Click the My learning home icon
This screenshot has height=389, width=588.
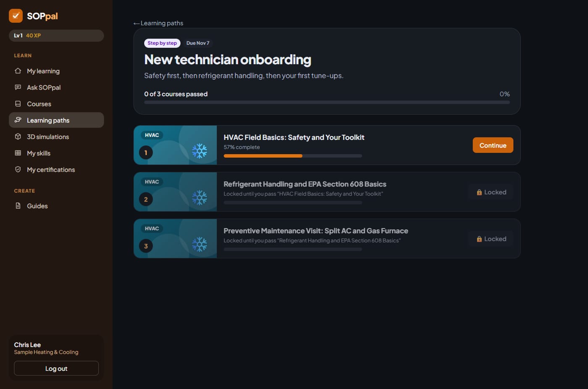pos(18,71)
